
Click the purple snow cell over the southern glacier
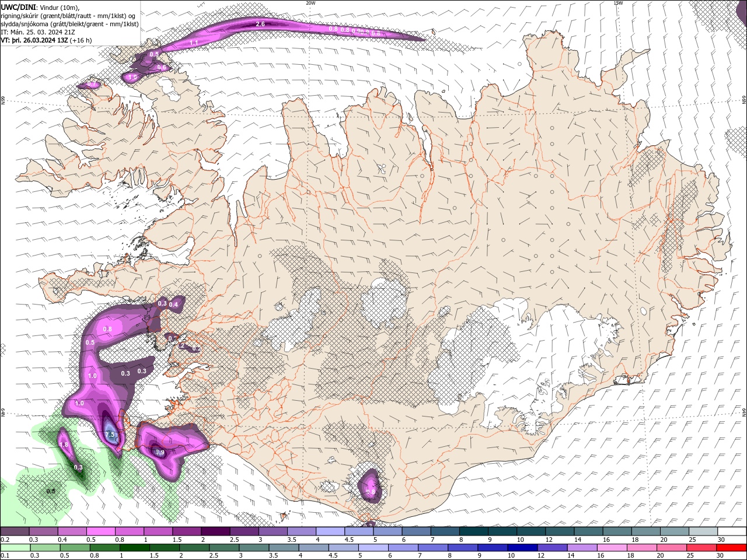pos(370,485)
